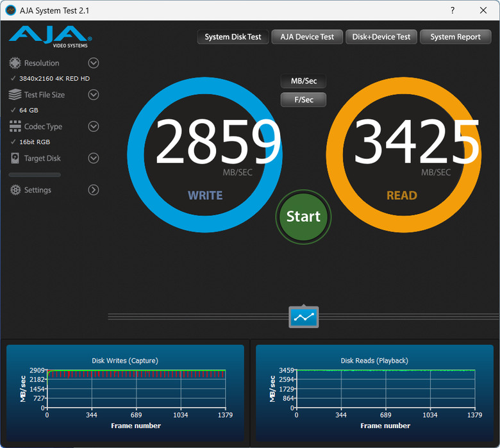Click the Resolution chip icon
The width and height of the screenshot is (500, 448).
[x=15, y=63]
